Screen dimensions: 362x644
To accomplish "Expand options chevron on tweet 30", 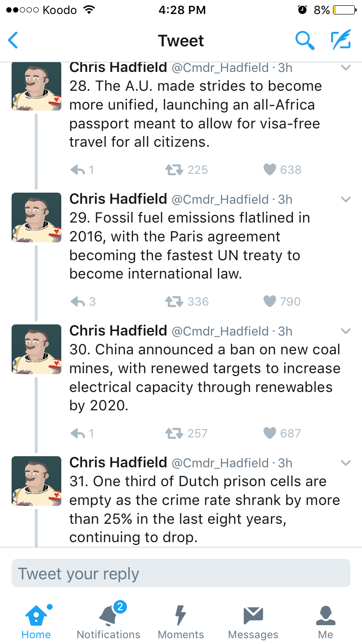I will 346,331.
